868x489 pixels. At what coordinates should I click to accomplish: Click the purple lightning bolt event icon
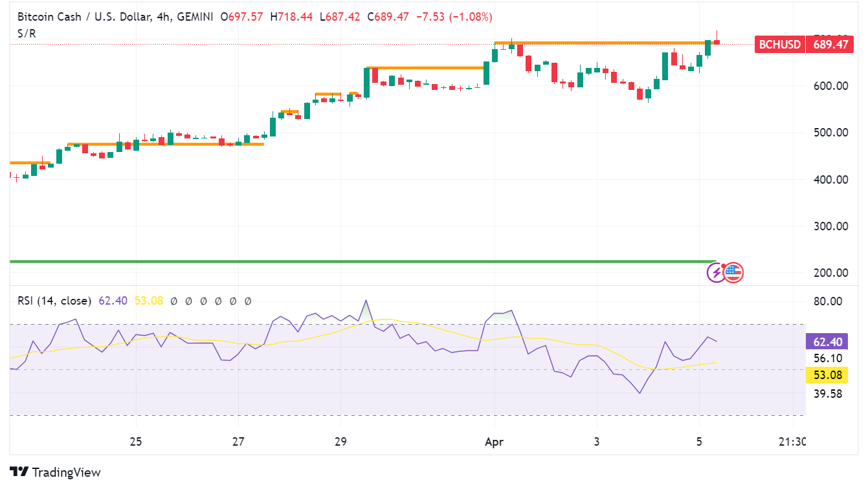(x=716, y=272)
